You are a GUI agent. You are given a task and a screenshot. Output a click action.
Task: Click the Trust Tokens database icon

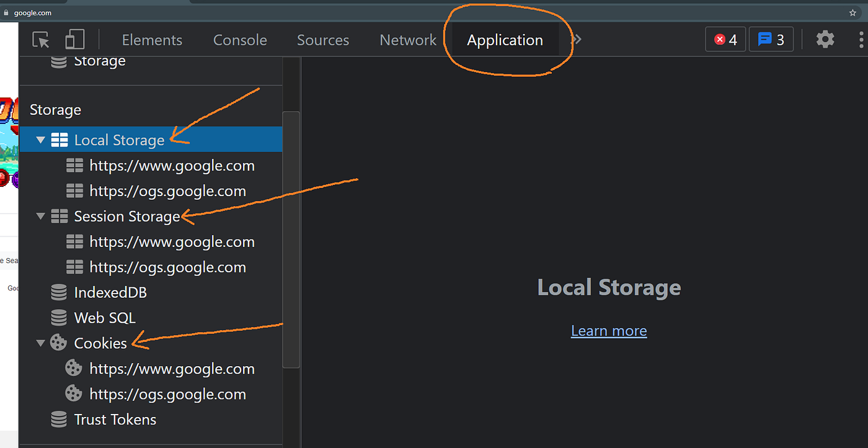click(x=58, y=419)
